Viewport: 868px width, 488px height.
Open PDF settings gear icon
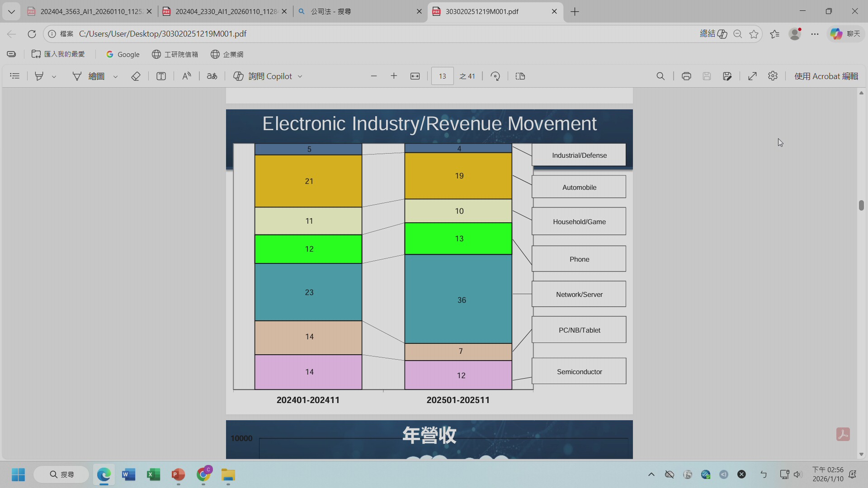[773, 76]
